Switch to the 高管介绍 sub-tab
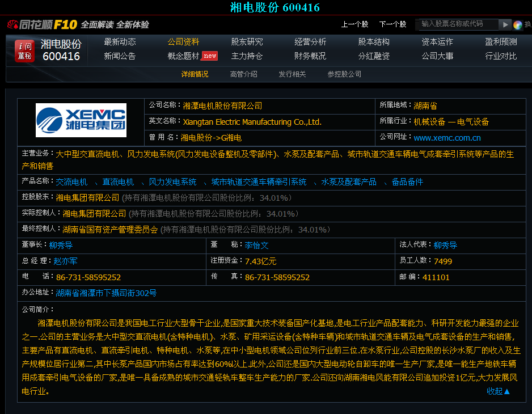 click(244, 74)
